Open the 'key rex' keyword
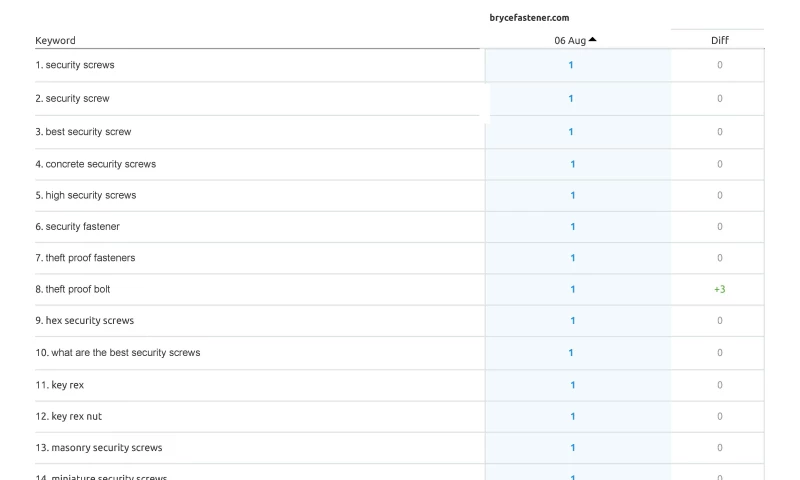800x480 pixels. [x=67, y=385]
